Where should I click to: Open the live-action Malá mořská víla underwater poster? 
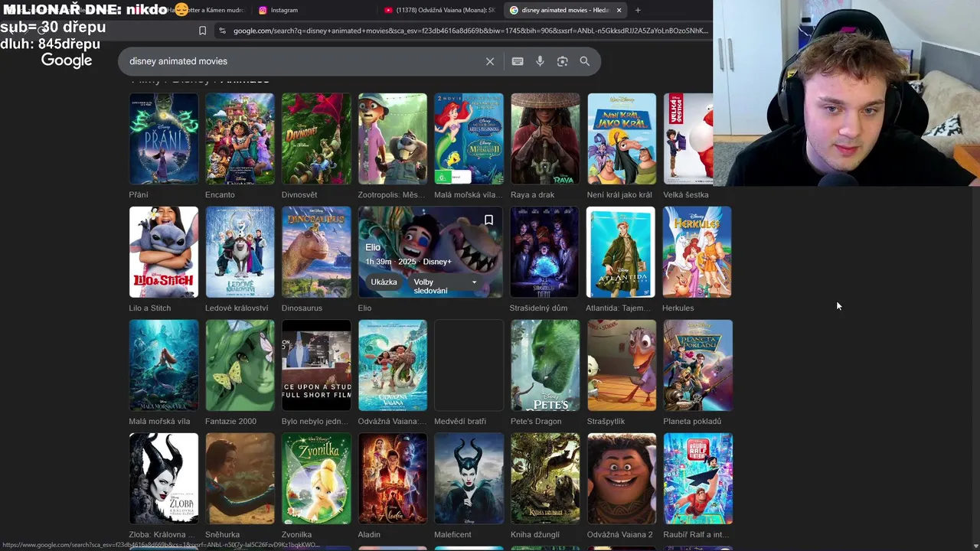(164, 365)
